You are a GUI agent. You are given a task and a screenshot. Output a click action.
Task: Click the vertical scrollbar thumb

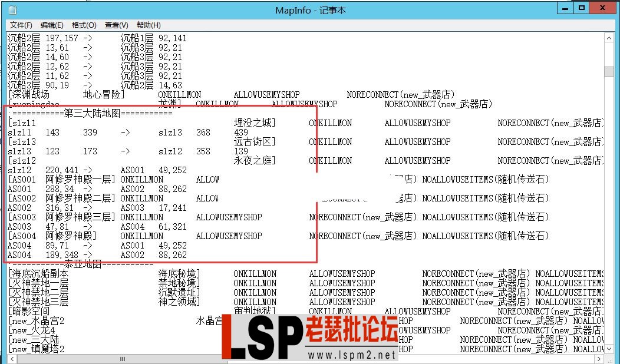pos(609,71)
